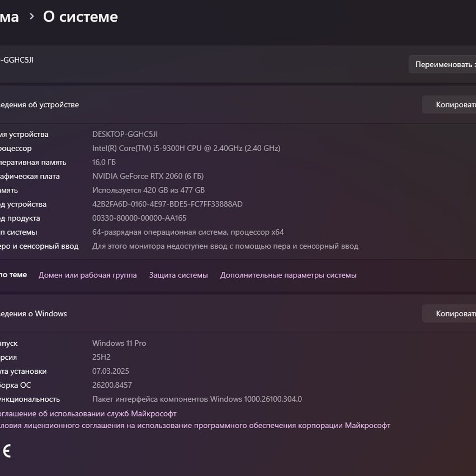Open «Дополнительные параметры системы» link
This screenshot has height=476, width=476.
(288, 275)
